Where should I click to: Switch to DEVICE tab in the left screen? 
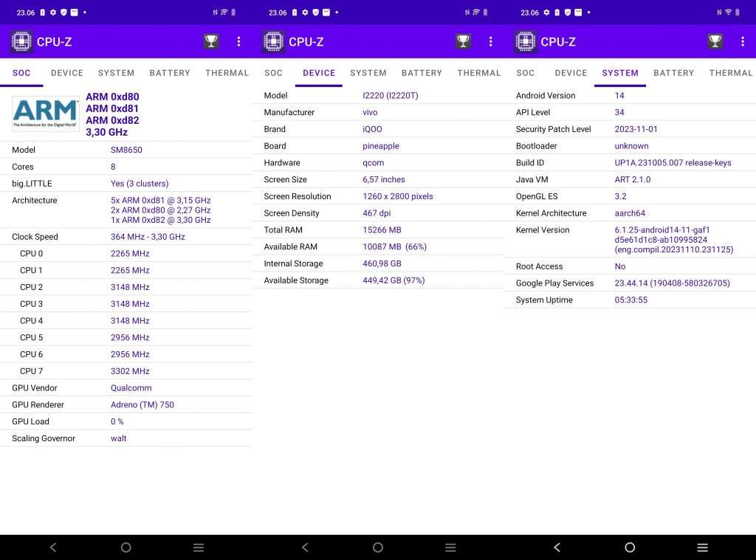point(67,73)
